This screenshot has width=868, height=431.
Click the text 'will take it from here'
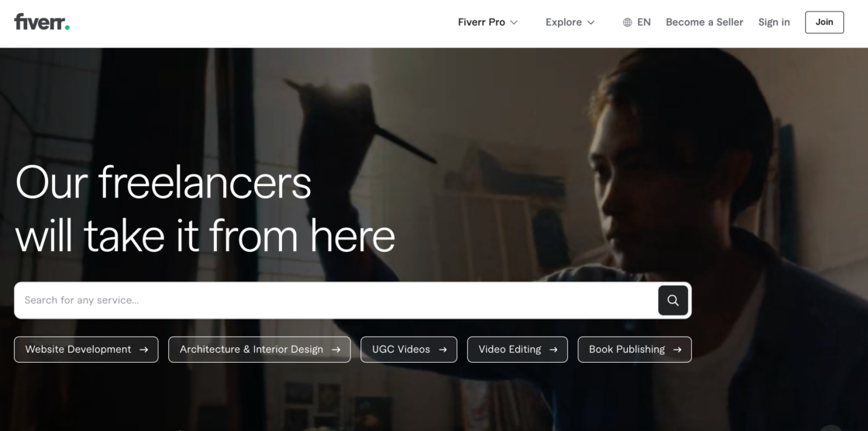pyautogui.click(x=205, y=236)
